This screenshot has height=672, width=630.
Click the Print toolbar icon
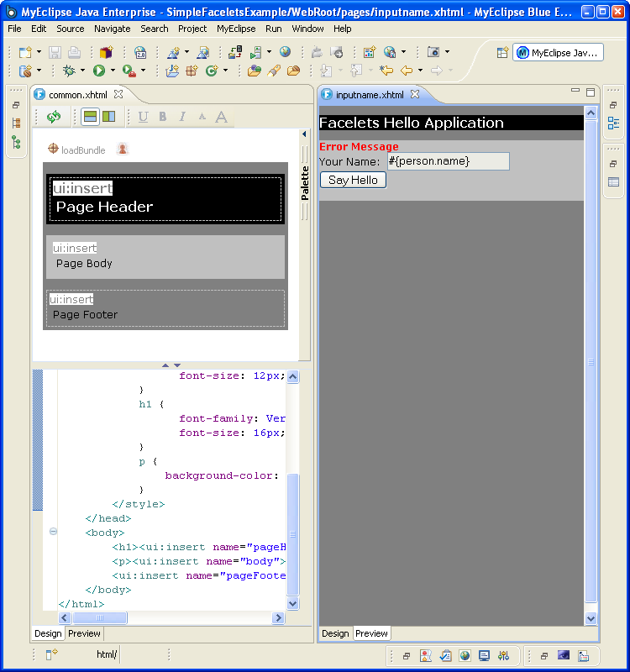coord(74,52)
